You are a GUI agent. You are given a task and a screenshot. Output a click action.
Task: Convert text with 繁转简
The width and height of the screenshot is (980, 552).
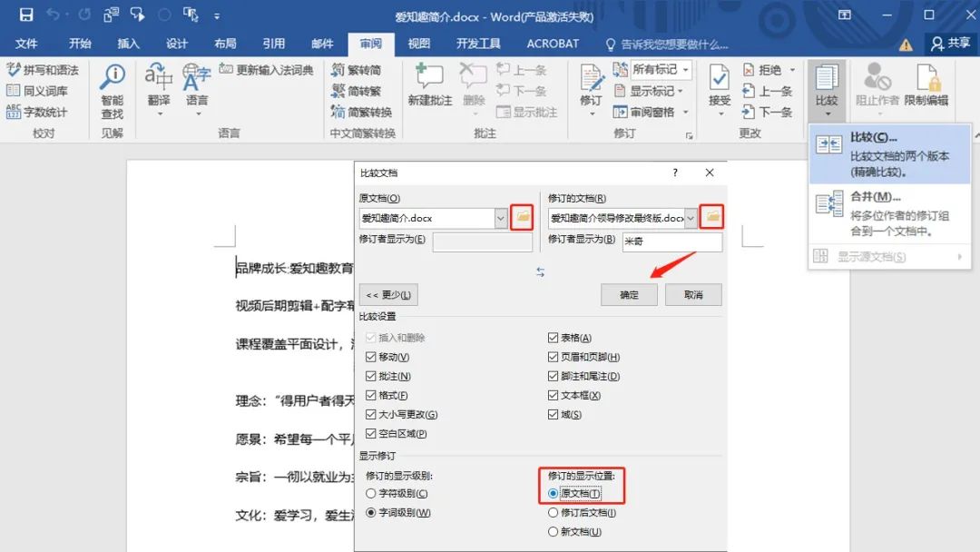pyautogui.click(x=357, y=70)
